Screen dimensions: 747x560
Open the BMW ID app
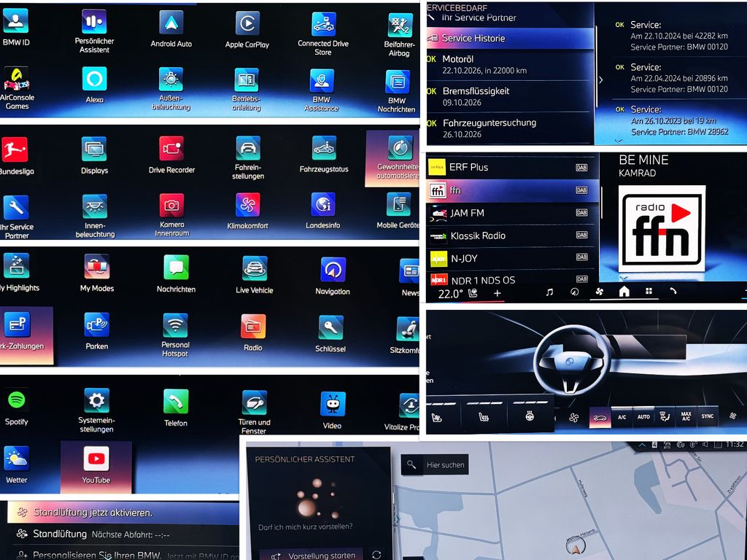coord(16,28)
